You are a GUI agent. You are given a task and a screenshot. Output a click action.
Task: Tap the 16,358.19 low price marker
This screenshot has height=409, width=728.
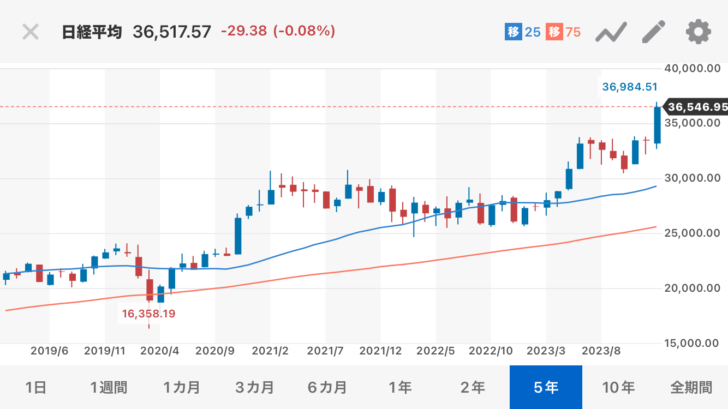(x=149, y=313)
